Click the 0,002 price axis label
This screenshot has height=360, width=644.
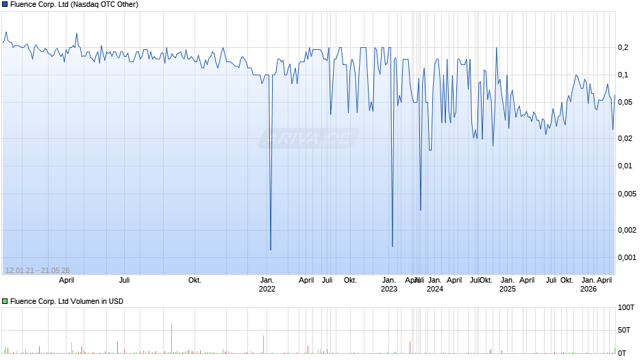(627, 230)
